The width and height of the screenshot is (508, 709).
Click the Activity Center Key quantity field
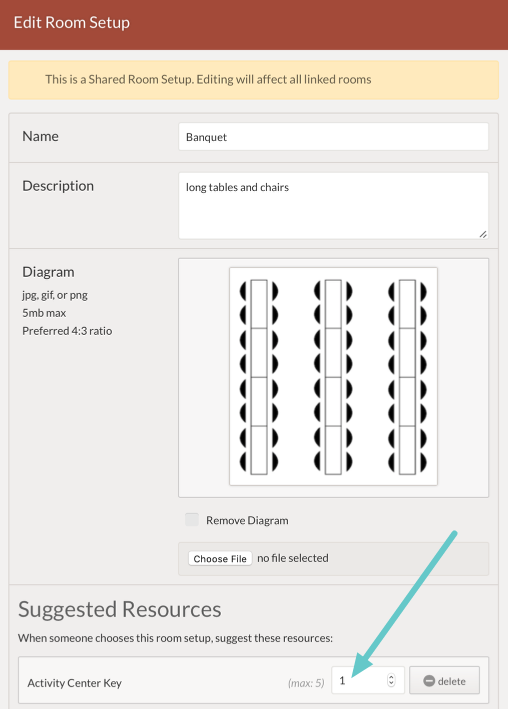click(368, 680)
